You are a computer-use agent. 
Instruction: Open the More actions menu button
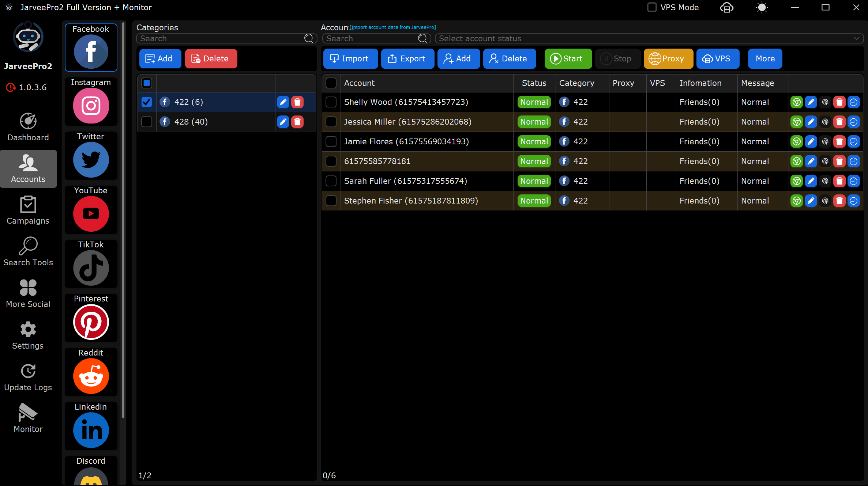click(x=765, y=58)
